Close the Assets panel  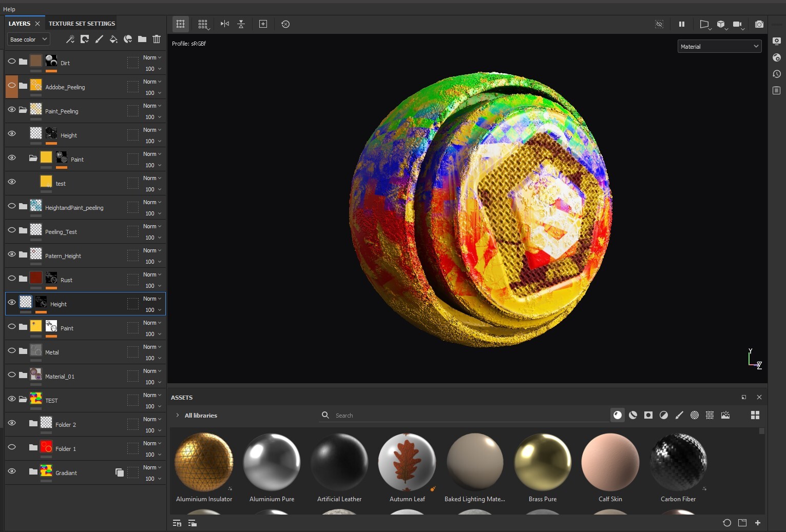[x=759, y=397]
